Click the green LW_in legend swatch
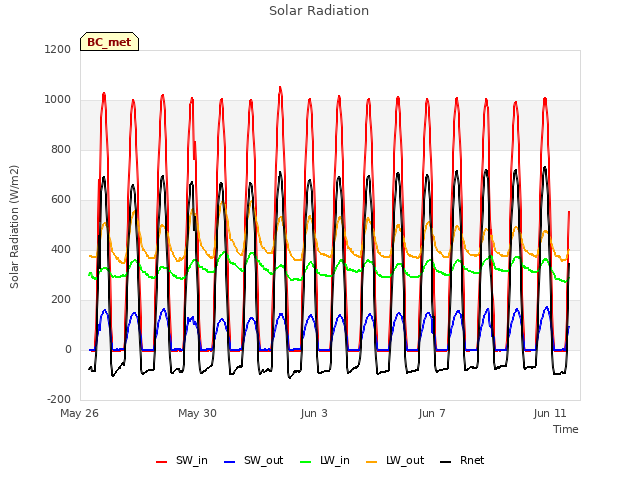 click(x=306, y=462)
